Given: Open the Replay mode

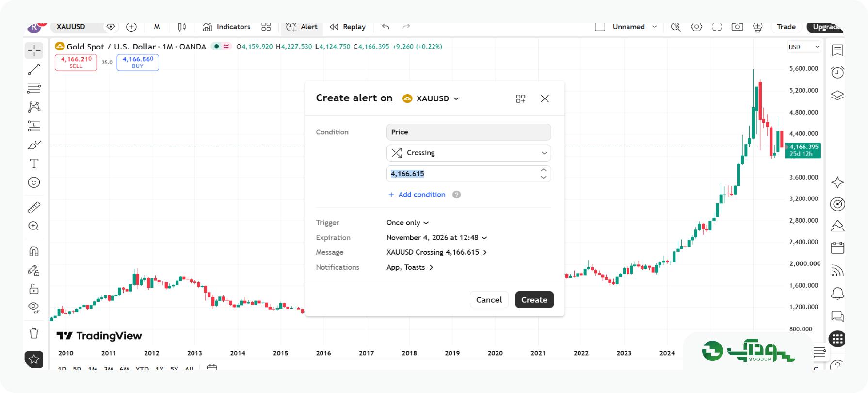Looking at the screenshot, I should [348, 27].
